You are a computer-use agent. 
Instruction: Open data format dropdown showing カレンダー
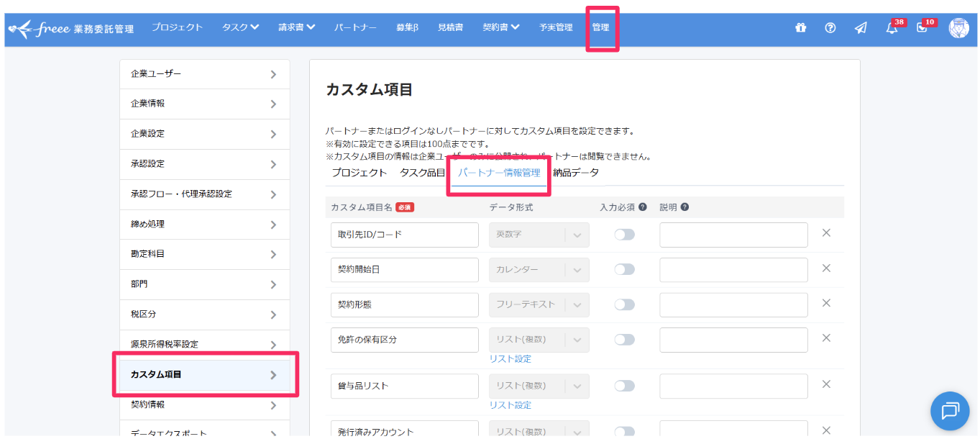[539, 269]
